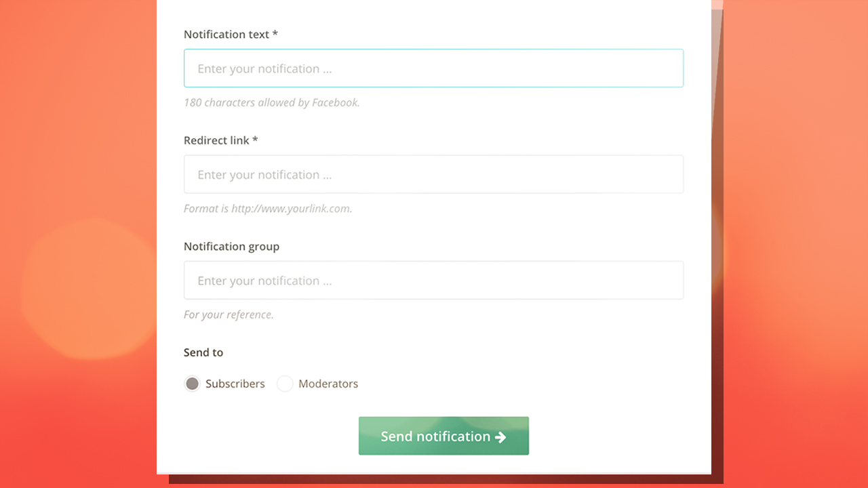
Task: Click the "For your reference." hint text
Action: pyautogui.click(x=229, y=314)
